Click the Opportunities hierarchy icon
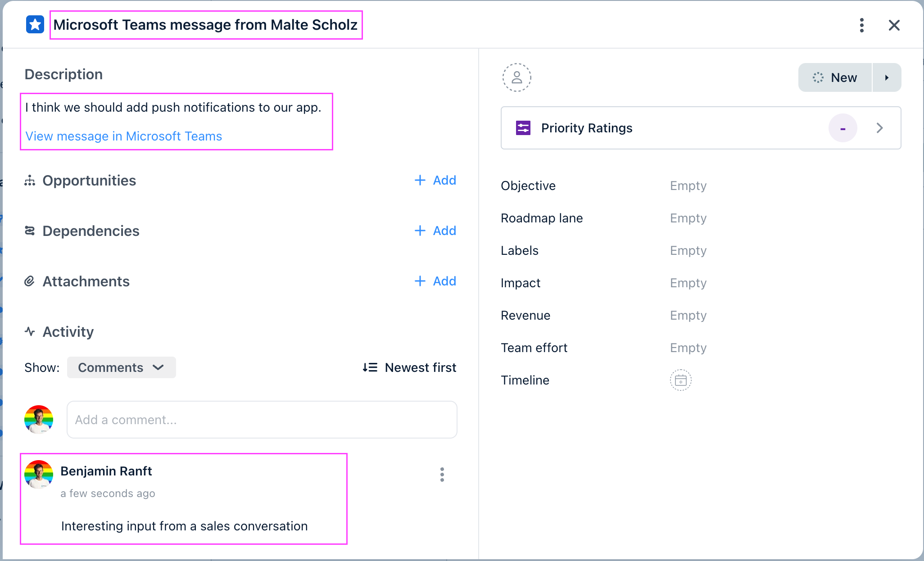Screen dimensions: 924x561 tap(30, 181)
